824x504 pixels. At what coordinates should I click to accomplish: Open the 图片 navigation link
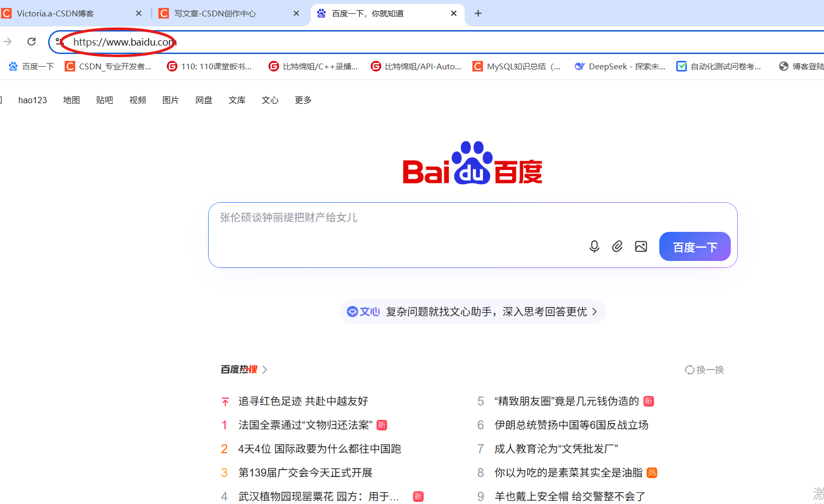tap(171, 100)
